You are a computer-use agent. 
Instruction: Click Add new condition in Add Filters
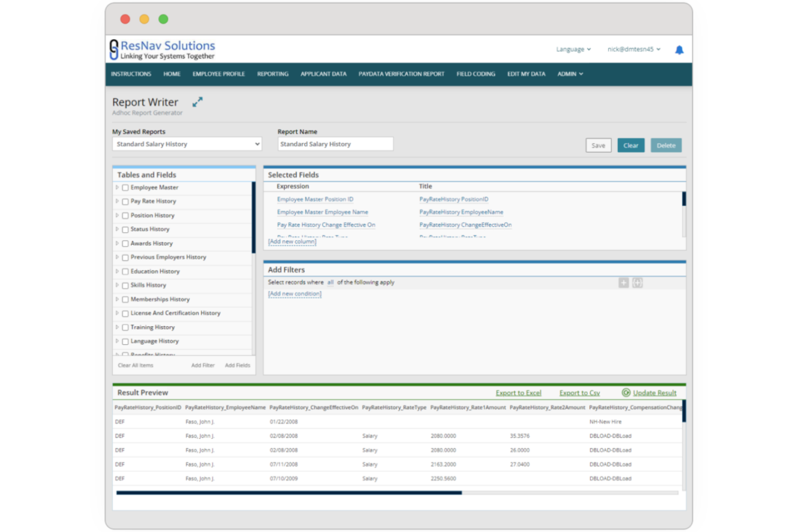[294, 293]
